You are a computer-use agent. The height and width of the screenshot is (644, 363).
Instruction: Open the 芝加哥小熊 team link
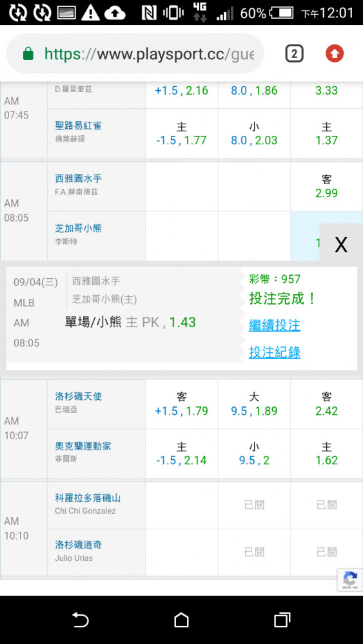pyautogui.click(x=78, y=228)
